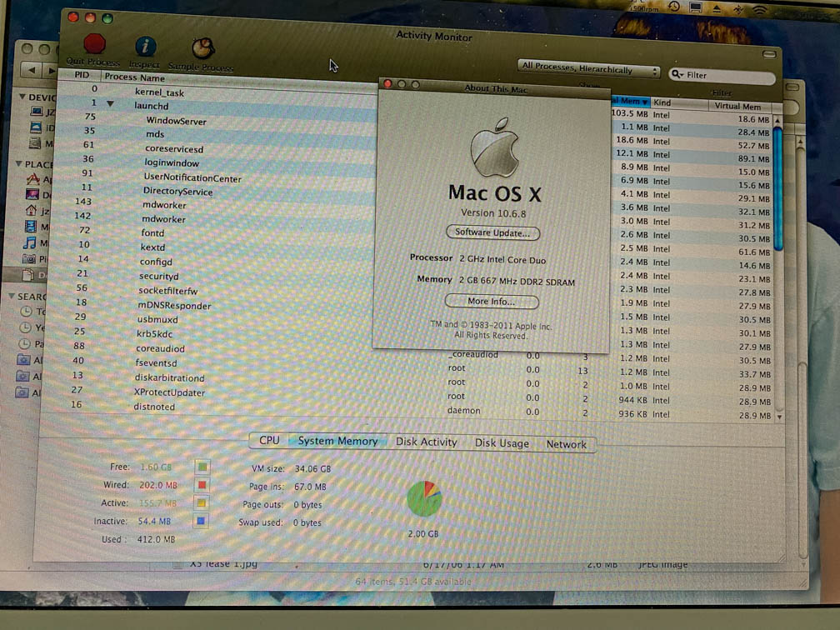
Task: Click the Today clock icon in Finder sidebar
Action: (x=26, y=311)
